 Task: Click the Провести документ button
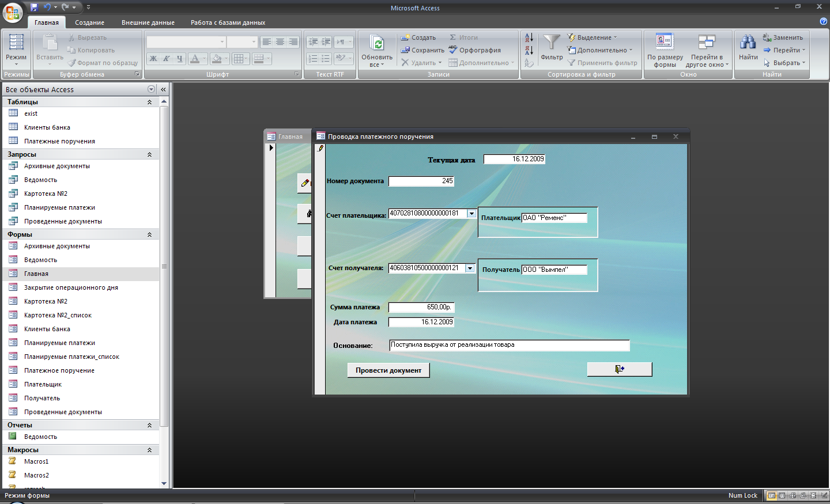click(x=388, y=370)
